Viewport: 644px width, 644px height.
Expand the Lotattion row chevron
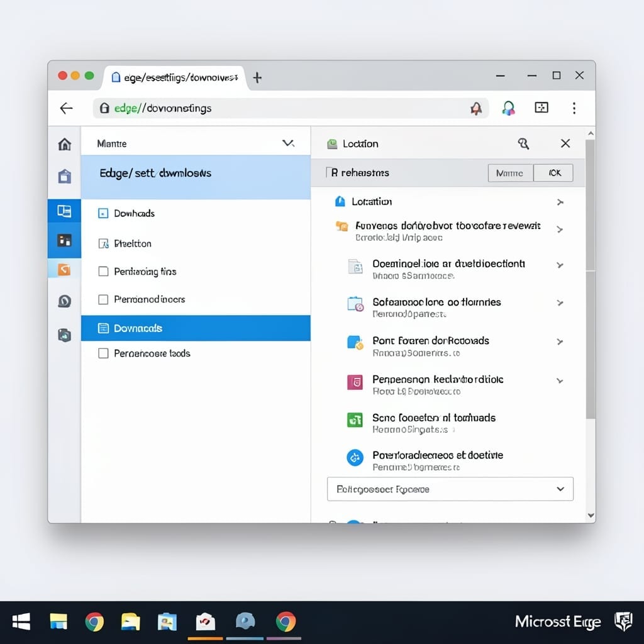(x=560, y=202)
